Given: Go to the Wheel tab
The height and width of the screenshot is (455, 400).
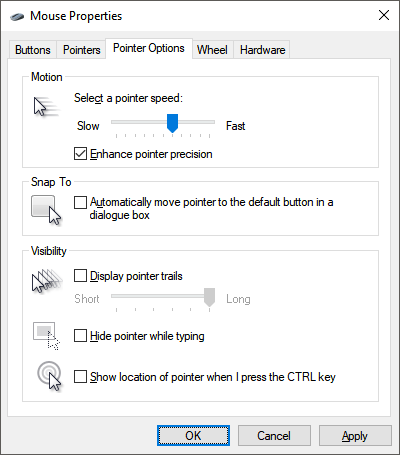Looking at the screenshot, I should click(212, 50).
